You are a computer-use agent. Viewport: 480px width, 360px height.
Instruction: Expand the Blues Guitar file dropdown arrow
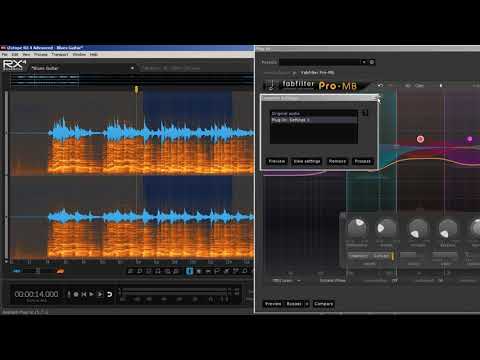[132, 68]
